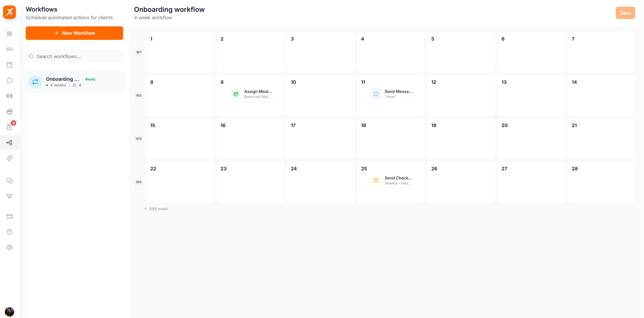Open the Calendar icon in sidebar
The height and width of the screenshot is (318, 644).
pyautogui.click(x=9, y=65)
